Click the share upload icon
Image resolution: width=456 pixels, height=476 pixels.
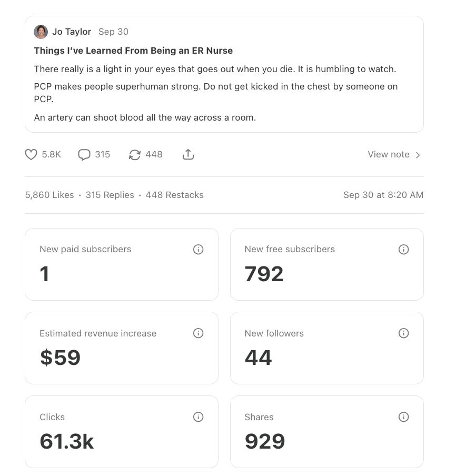pos(188,154)
